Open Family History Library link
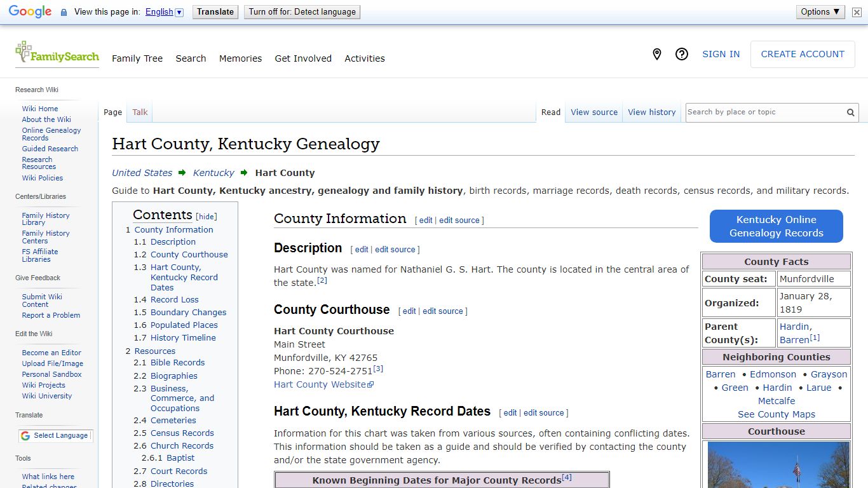This screenshot has width=868, height=488. click(46, 219)
